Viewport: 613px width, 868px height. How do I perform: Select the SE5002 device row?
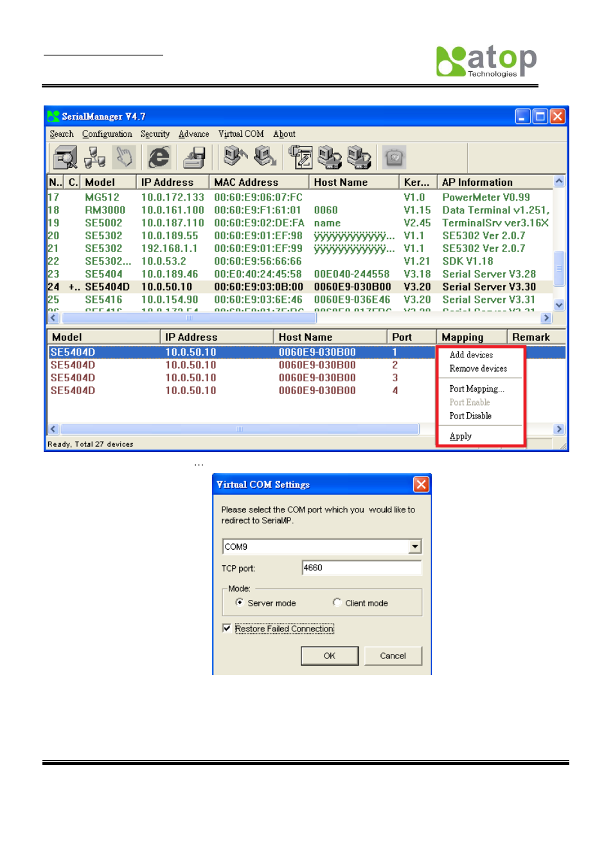tap(299, 223)
